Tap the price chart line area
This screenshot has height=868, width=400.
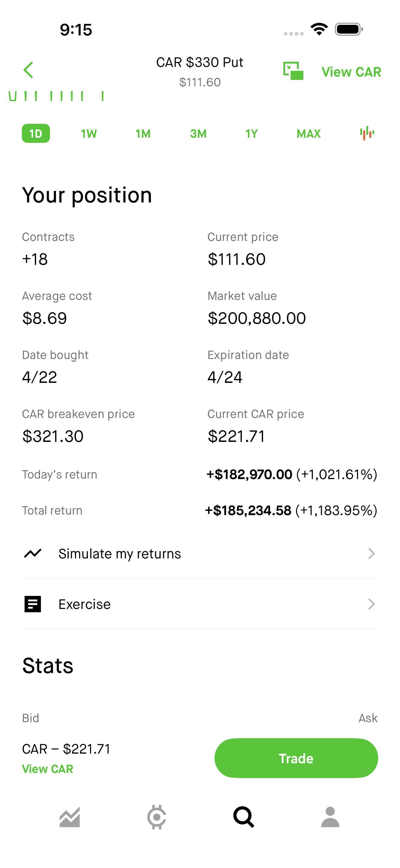pyautogui.click(x=56, y=96)
